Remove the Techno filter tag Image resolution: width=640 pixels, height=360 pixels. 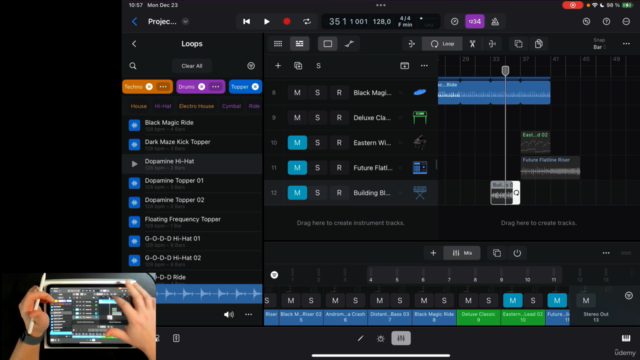[149, 87]
